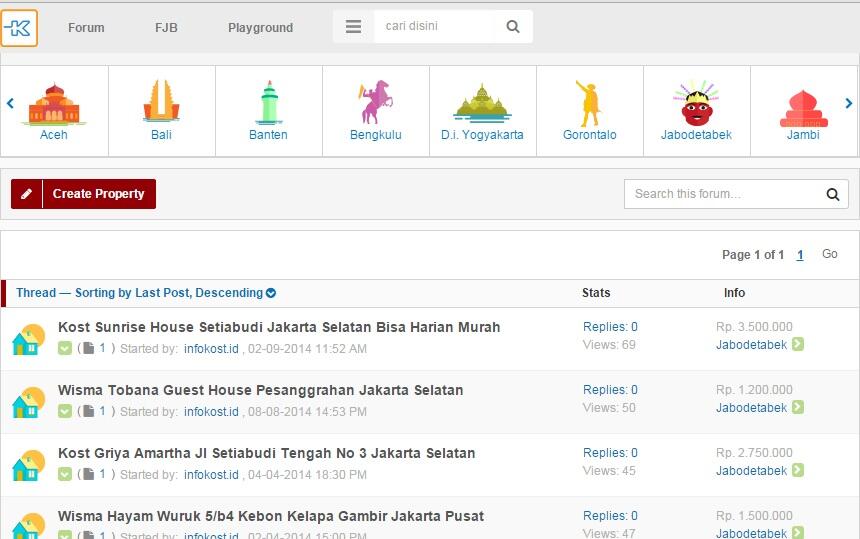Viewport: 860px width, 539px height.
Task: Go to previous regions with left arrow
Action: pyautogui.click(x=10, y=103)
